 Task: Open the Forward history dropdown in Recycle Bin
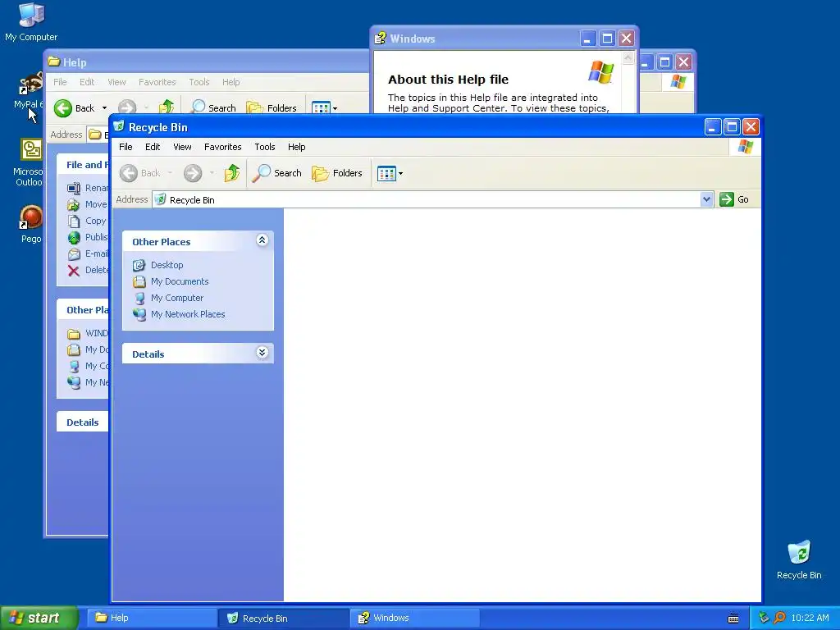pos(212,173)
